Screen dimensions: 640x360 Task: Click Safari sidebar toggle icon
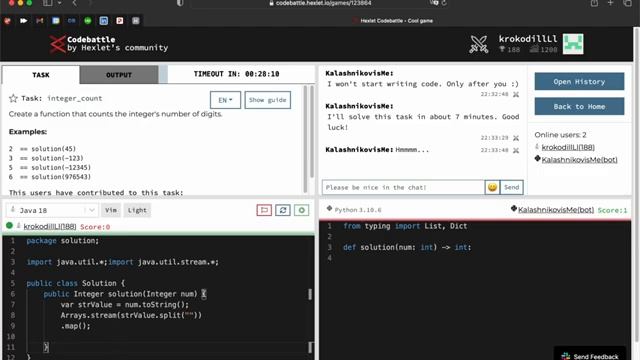[x=48, y=3]
